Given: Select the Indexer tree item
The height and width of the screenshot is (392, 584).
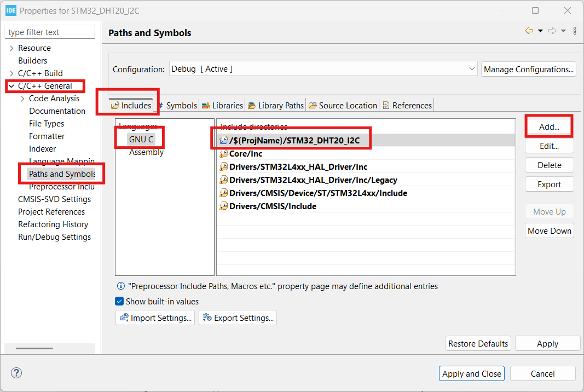Looking at the screenshot, I should click(x=42, y=149).
